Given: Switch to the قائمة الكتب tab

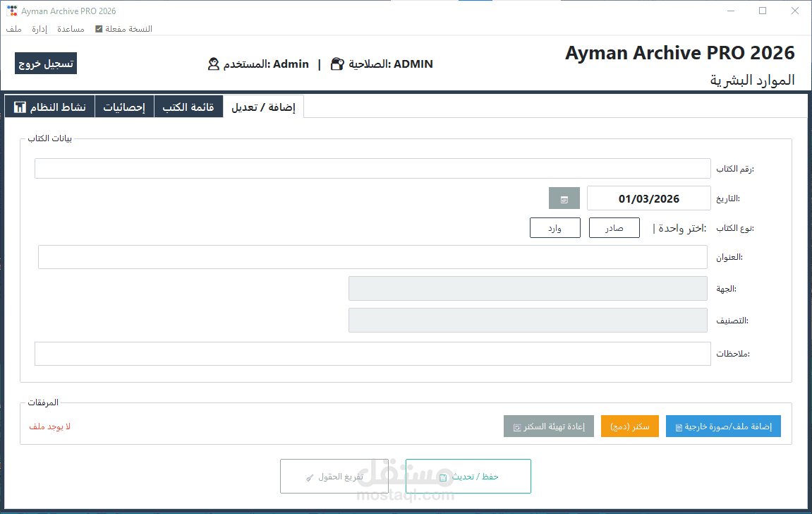Looking at the screenshot, I should tap(188, 107).
